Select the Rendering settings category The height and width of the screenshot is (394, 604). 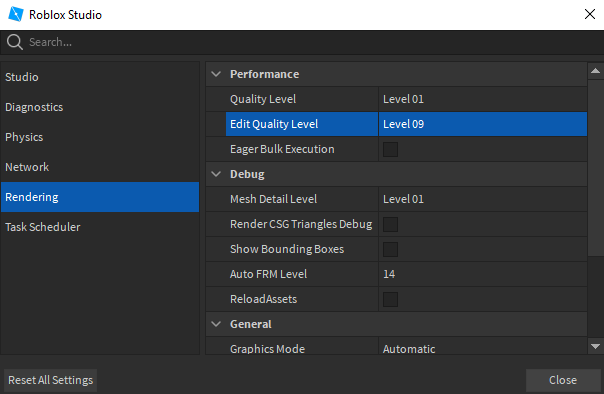(100, 197)
